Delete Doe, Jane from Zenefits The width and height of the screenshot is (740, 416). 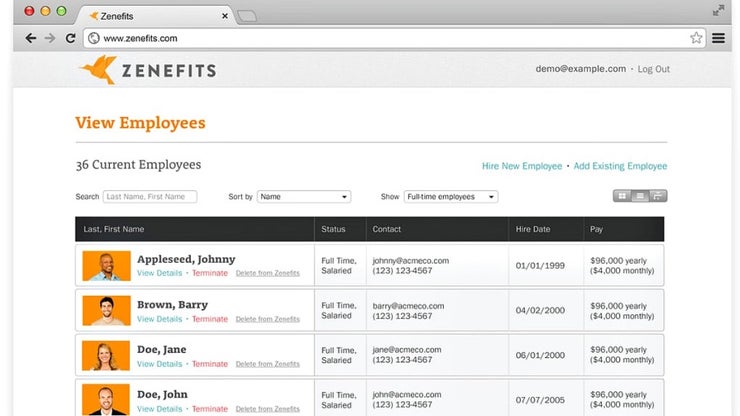tap(268, 364)
